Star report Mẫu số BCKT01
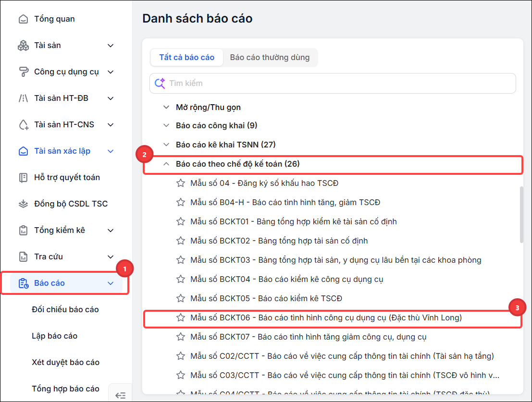This screenshot has height=402, width=532. pos(181,222)
